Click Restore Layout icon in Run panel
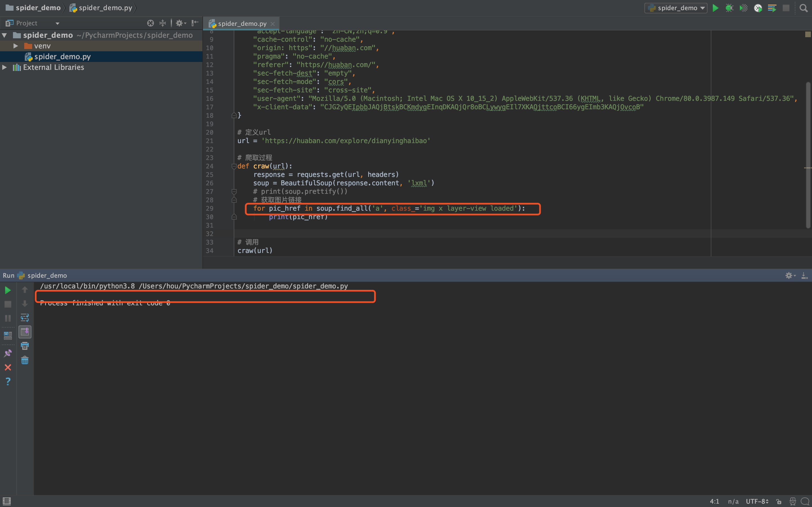This screenshot has height=507, width=812. click(8, 335)
